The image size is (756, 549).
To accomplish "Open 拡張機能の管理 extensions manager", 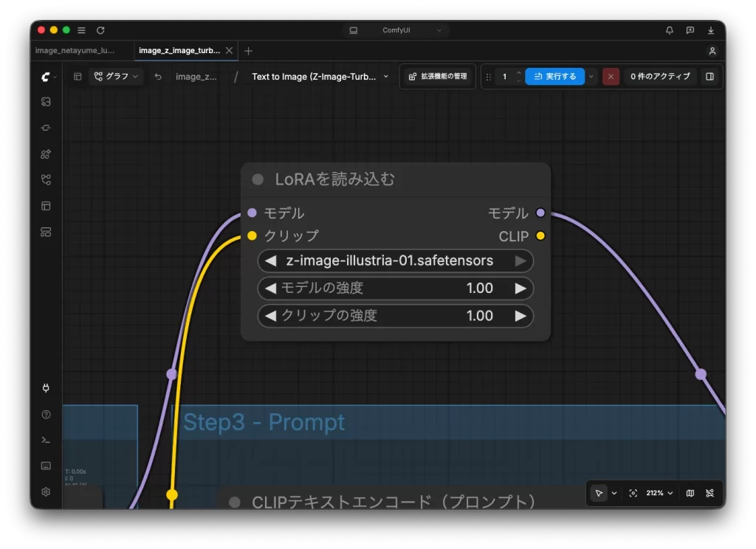I will (438, 76).
